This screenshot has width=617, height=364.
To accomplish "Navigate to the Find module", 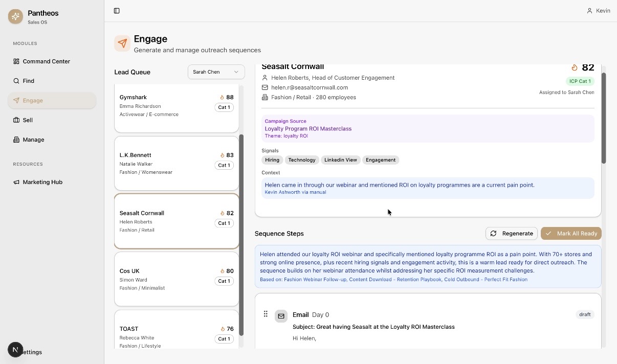I will (29, 81).
